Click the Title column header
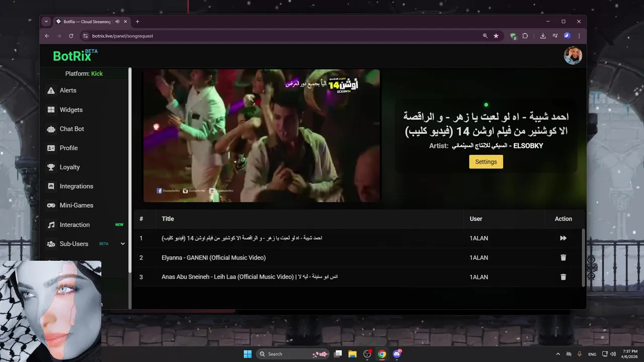 tap(168, 219)
